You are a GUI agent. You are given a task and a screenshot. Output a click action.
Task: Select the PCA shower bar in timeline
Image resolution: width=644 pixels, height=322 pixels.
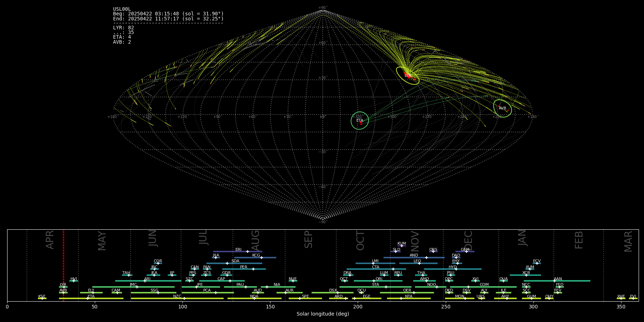click(208, 293)
